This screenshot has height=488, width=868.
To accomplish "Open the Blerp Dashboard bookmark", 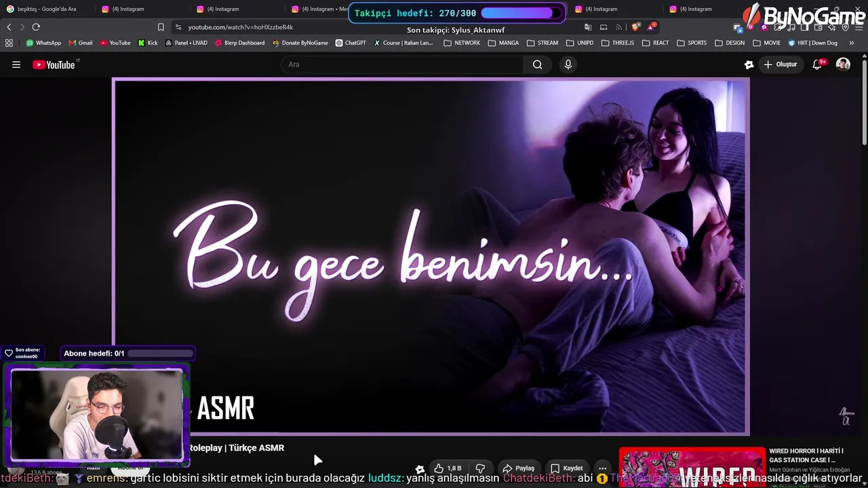I will pyautogui.click(x=239, y=43).
